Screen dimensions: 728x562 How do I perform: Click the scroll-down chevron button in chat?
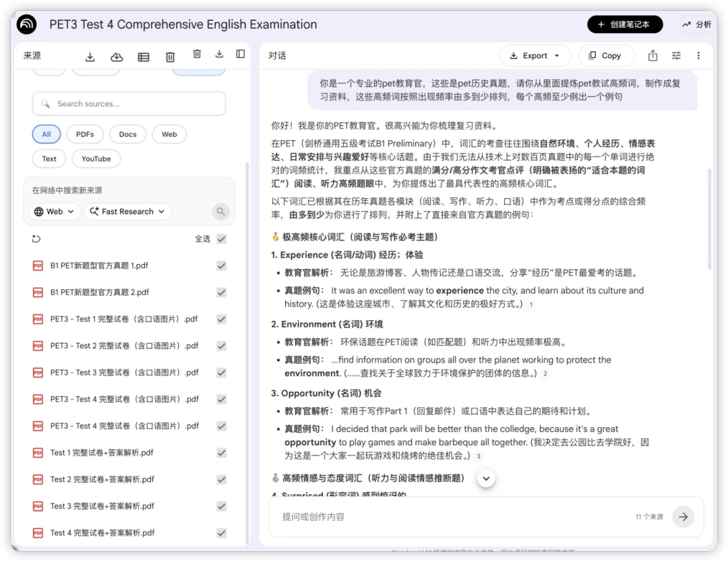coord(486,478)
